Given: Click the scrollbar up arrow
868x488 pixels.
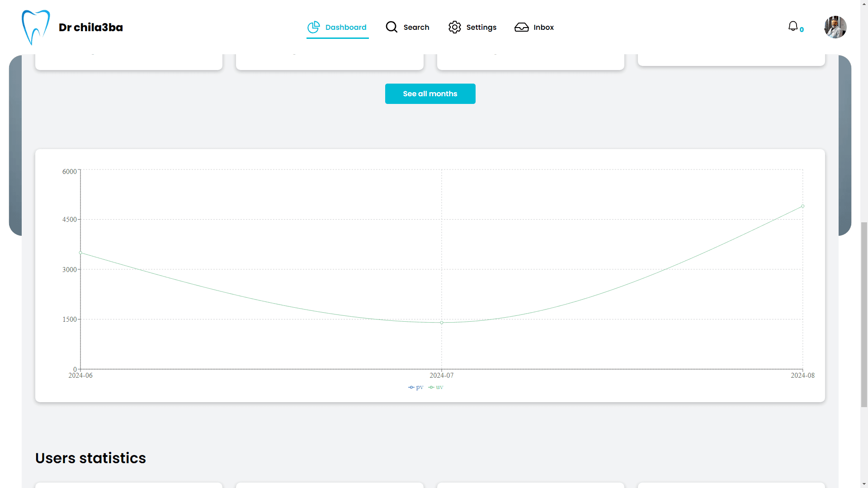Looking at the screenshot, I should pos(864,4).
